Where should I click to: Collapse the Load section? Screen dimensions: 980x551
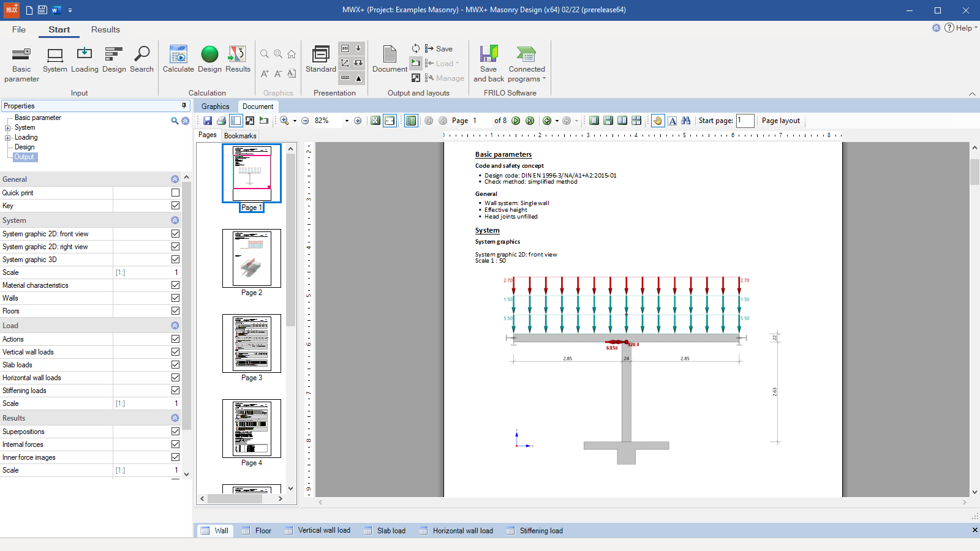coord(175,326)
